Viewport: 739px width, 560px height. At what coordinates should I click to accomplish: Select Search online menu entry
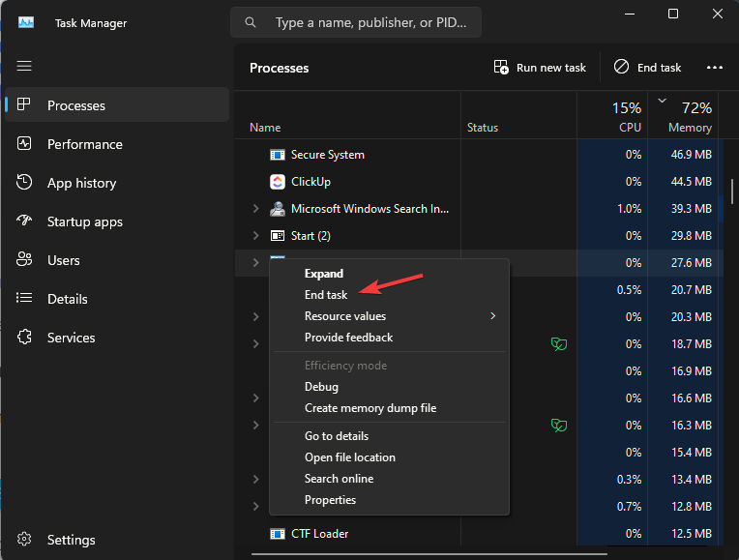coord(389,479)
